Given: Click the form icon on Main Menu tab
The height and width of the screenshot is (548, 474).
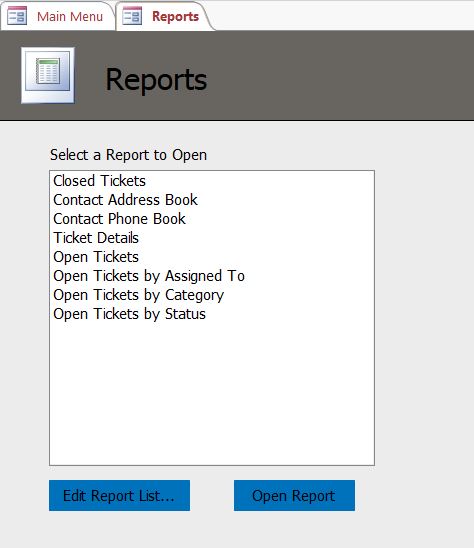Looking at the screenshot, I should pyautogui.click(x=17, y=16).
